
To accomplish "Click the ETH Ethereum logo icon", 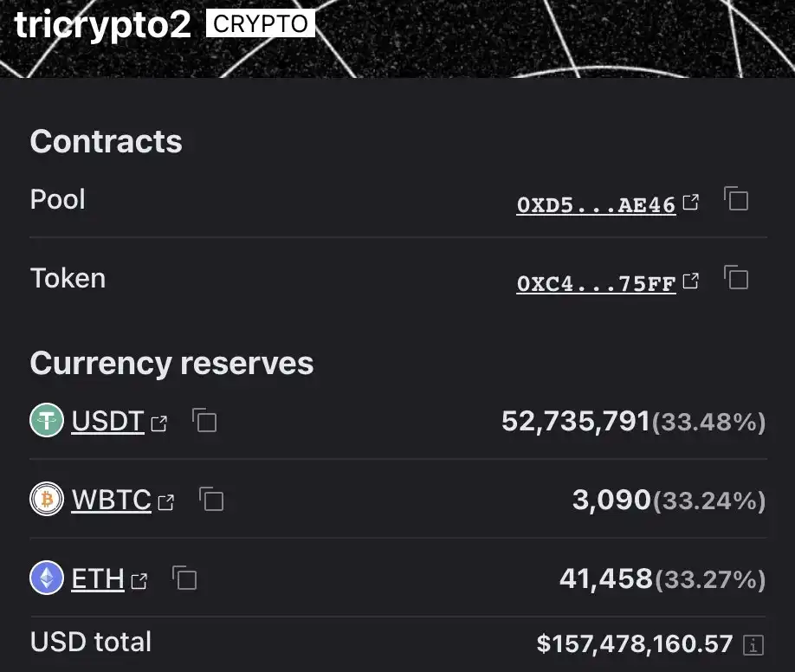I will pos(47,578).
